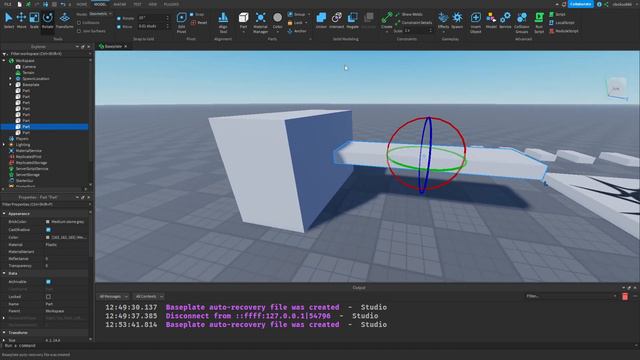Toggle the Move snap checkbox
The image size is (640, 360).
pos(119,27)
